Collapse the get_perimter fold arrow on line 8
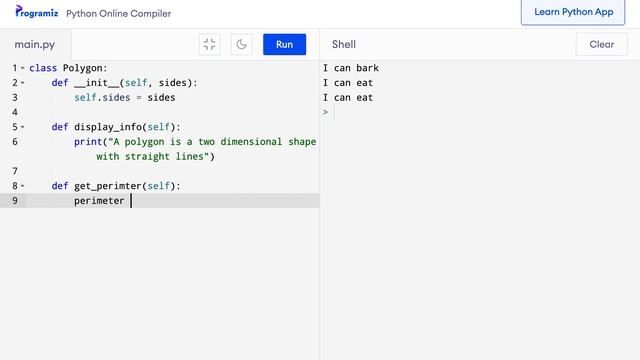The height and width of the screenshot is (360, 640). [x=23, y=186]
